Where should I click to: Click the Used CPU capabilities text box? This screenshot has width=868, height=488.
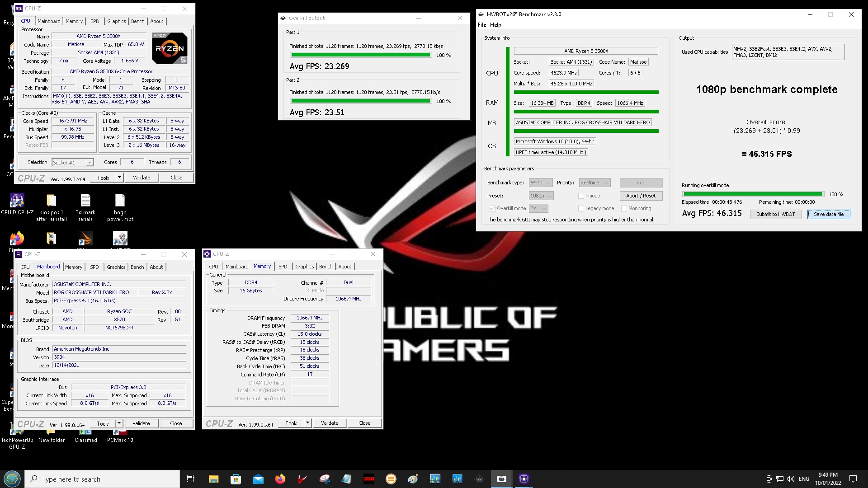[x=788, y=52]
